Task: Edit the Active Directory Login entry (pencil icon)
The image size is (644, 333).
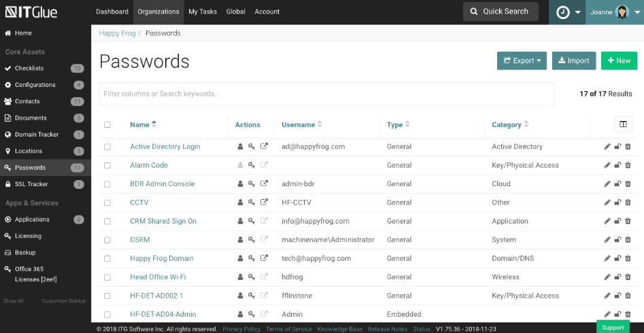Action: [x=607, y=147]
